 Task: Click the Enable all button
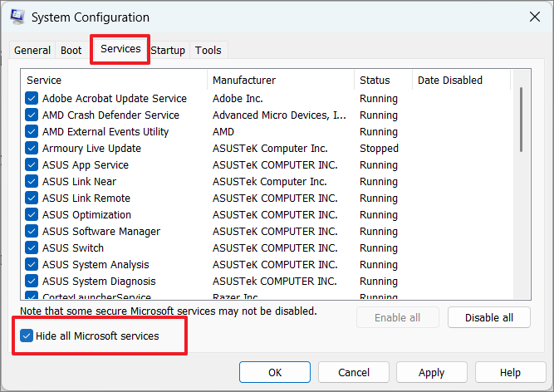tap(398, 317)
